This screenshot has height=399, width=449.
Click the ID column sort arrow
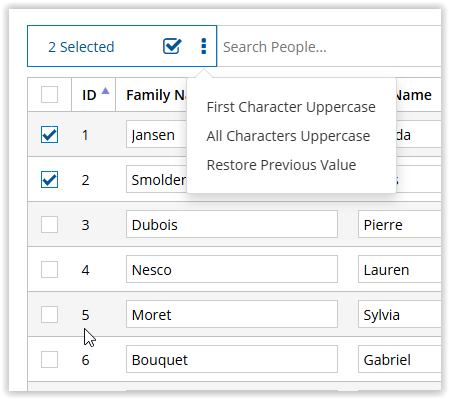point(105,91)
